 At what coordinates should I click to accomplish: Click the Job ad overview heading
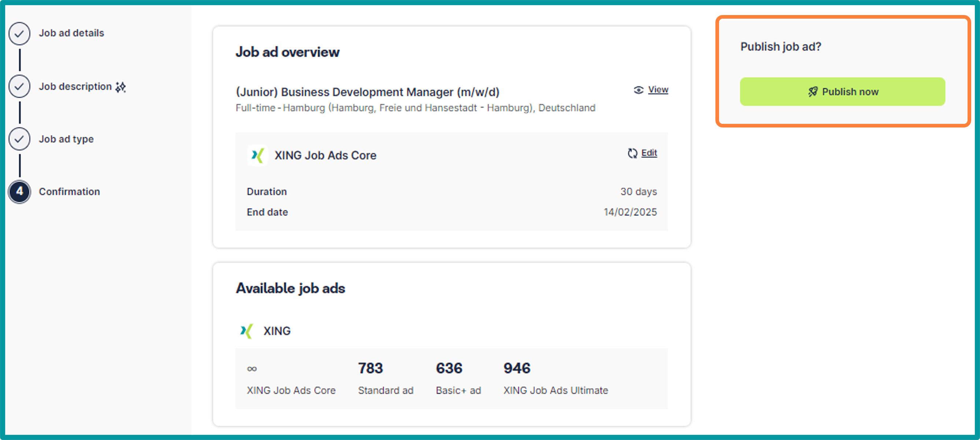pos(287,52)
